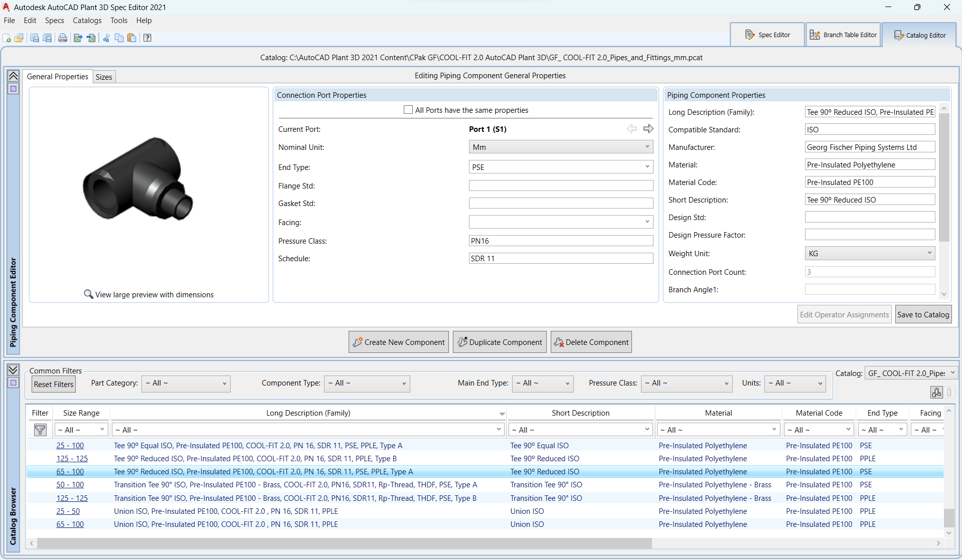Click the Import from Excel toolbar icon
The image size is (962, 560).
tap(91, 38)
